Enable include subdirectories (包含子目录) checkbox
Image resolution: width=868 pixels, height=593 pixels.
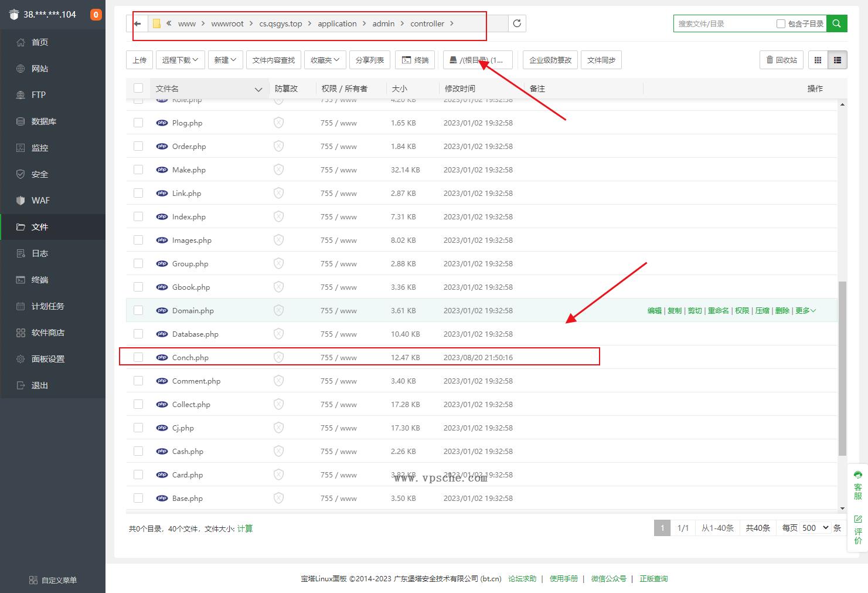[781, 23]
